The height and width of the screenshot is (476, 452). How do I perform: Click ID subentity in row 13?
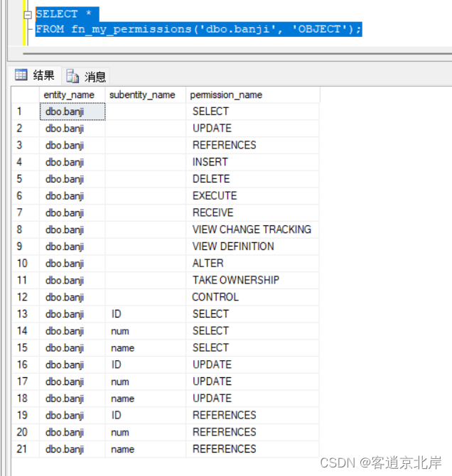(146, 314)
